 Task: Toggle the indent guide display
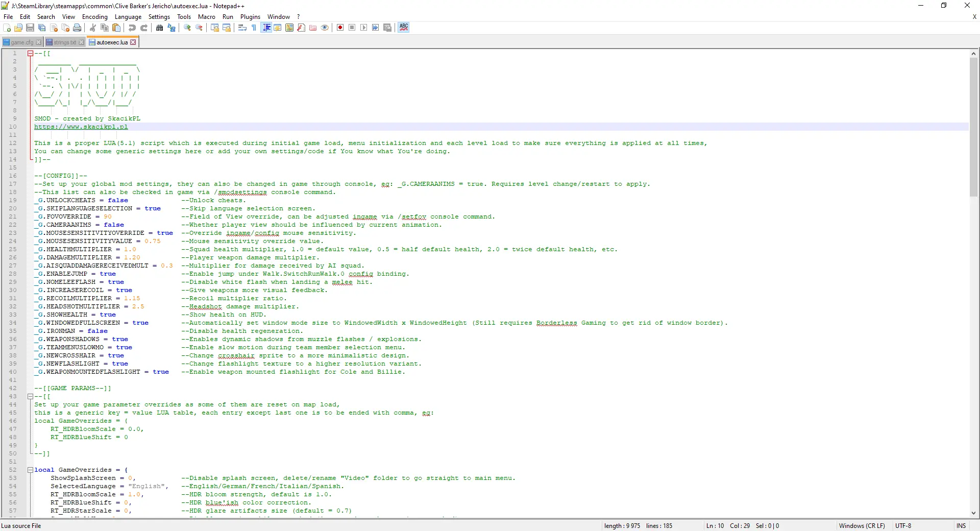point(266,28)
